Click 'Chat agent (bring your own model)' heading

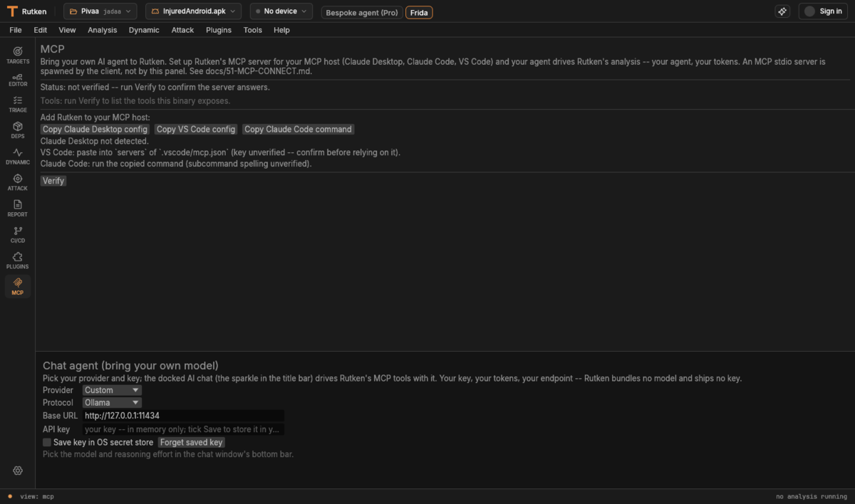pyautogui.click(x=130, y=366)
